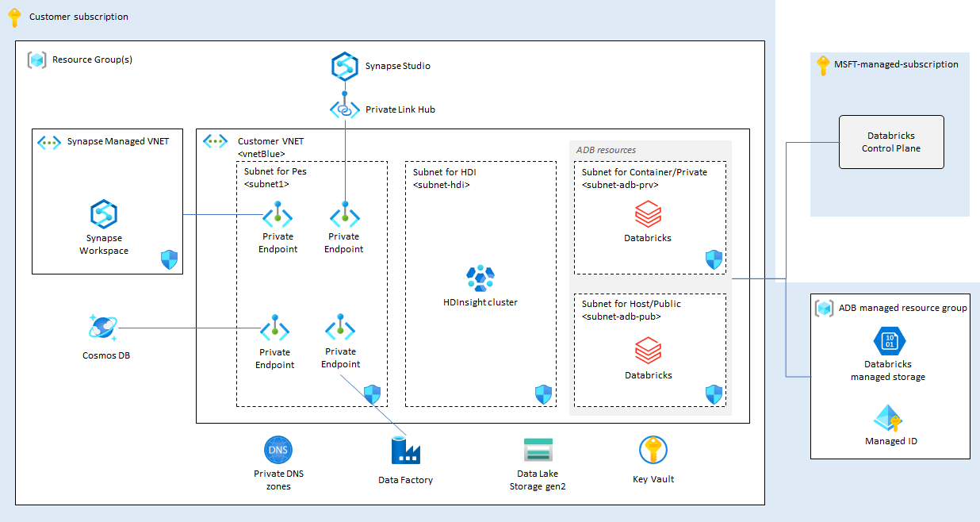Image resolution: width=980 pixels, height=522 pixels.
Task: Click the shield icon in Subnet for HDI
Action: pyautogui.click(x=543, y=393)
